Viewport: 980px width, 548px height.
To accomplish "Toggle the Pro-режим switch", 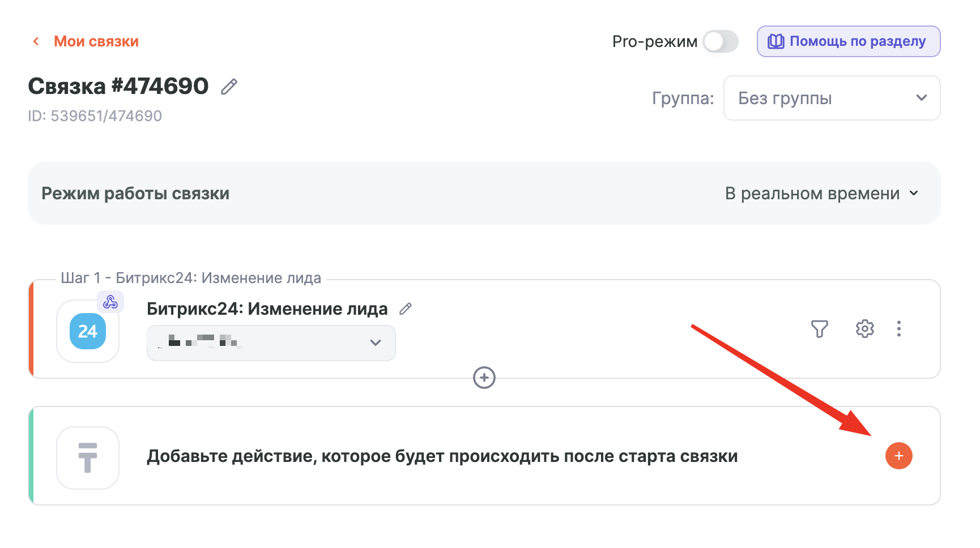I will click(721, 41).
